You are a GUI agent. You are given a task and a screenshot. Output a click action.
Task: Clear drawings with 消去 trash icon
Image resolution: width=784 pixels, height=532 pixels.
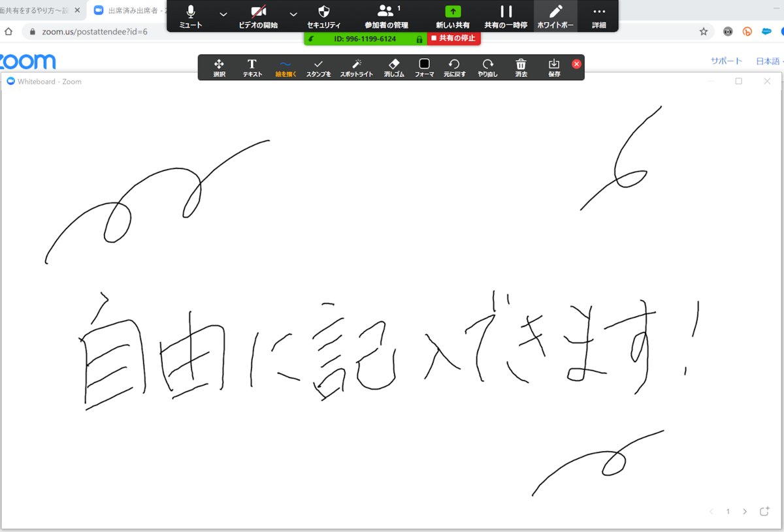tap(521, 67)
